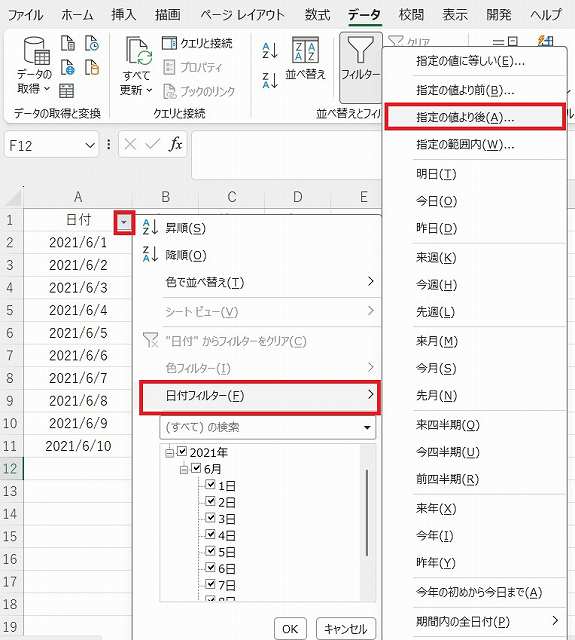575x640 pixels.
Task: Click the (すべて) の検索 search field
Action: [x=267, y=427]
